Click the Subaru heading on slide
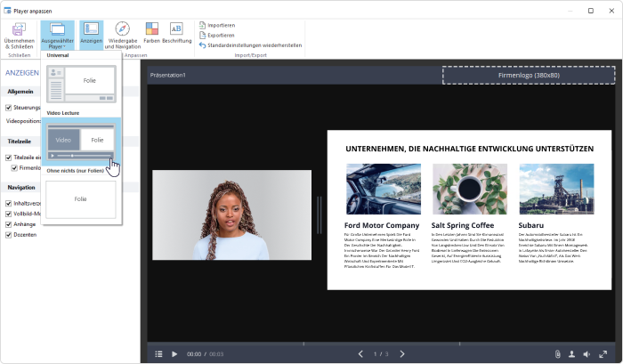623x364 pixels. tap(530, 225)
